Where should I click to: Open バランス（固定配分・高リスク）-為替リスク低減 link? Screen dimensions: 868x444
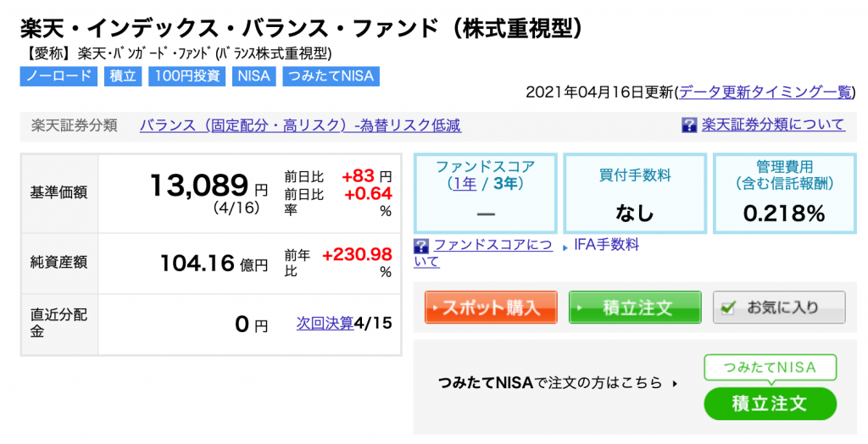(300, 125)
